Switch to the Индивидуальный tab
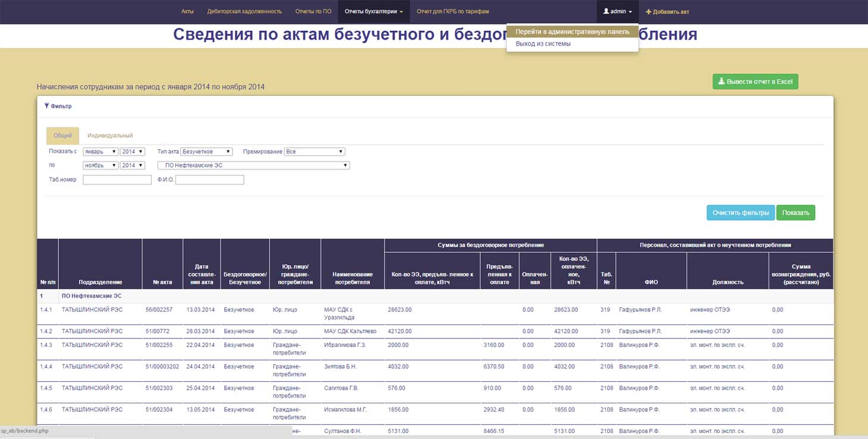 click(110, 136)
